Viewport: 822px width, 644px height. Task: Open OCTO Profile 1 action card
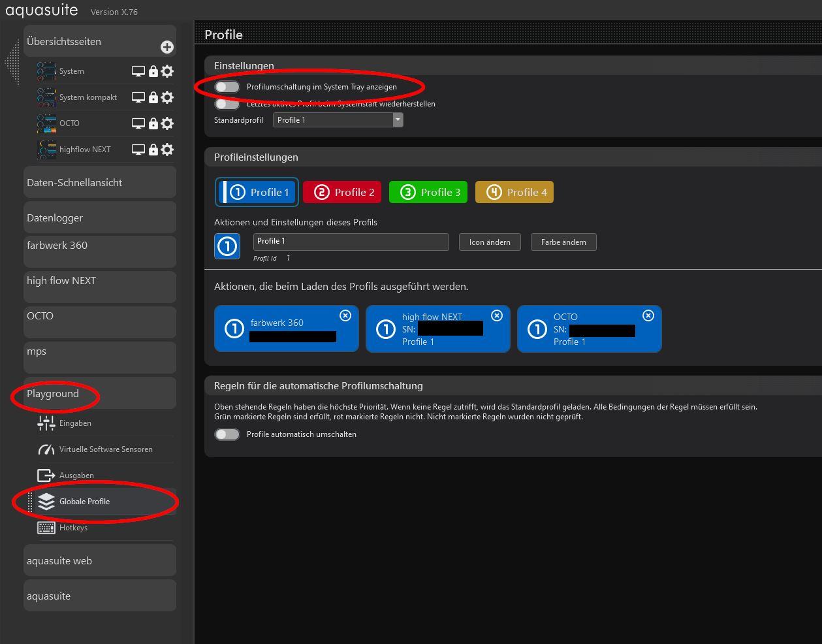coord(590,329)
